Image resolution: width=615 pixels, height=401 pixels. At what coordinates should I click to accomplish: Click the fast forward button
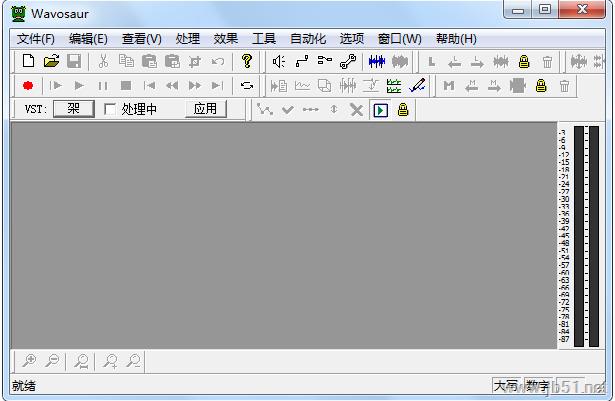pyautogui.click(x=195, y=85)
